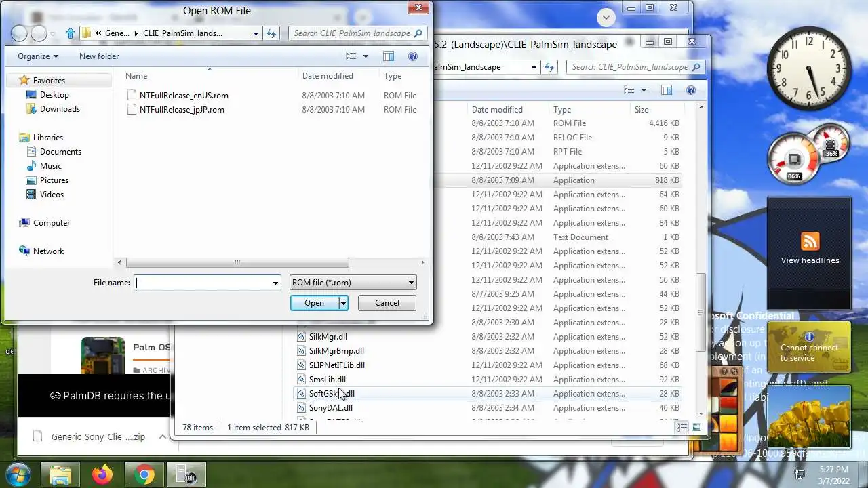
Task: Select SonyDAL.dll in Explorer window
Action: [330, 408]
